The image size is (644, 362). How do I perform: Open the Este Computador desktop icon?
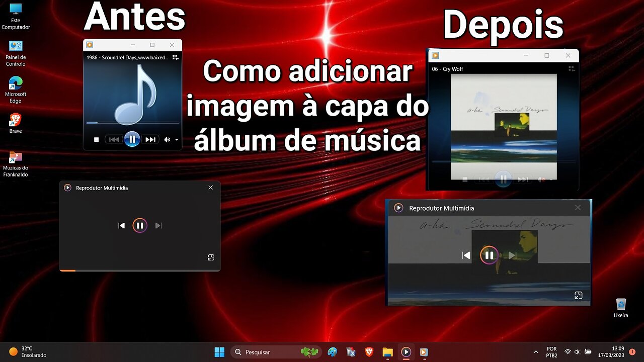tap(16, 17)
